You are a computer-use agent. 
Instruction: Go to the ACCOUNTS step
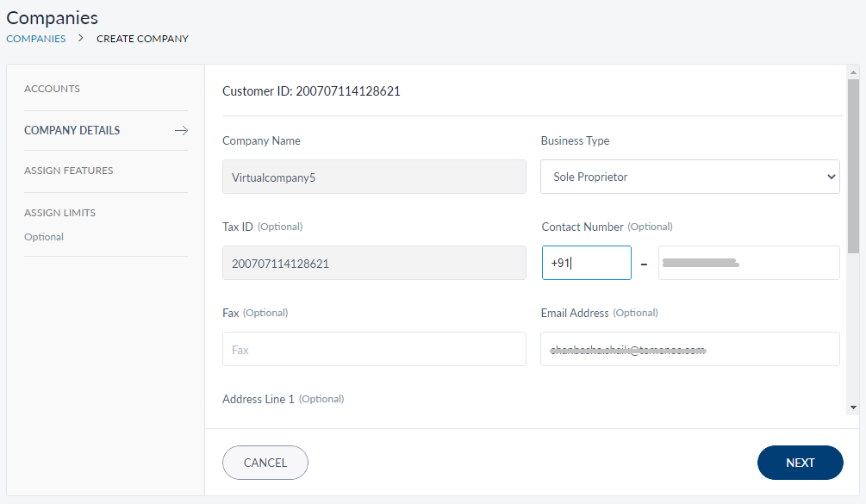[x=52, y=89]
